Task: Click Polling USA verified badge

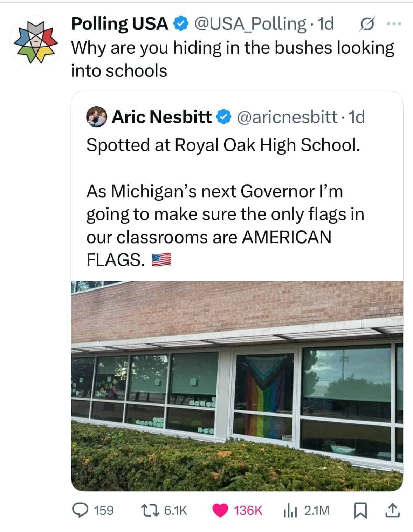Action: coord(179,24)
